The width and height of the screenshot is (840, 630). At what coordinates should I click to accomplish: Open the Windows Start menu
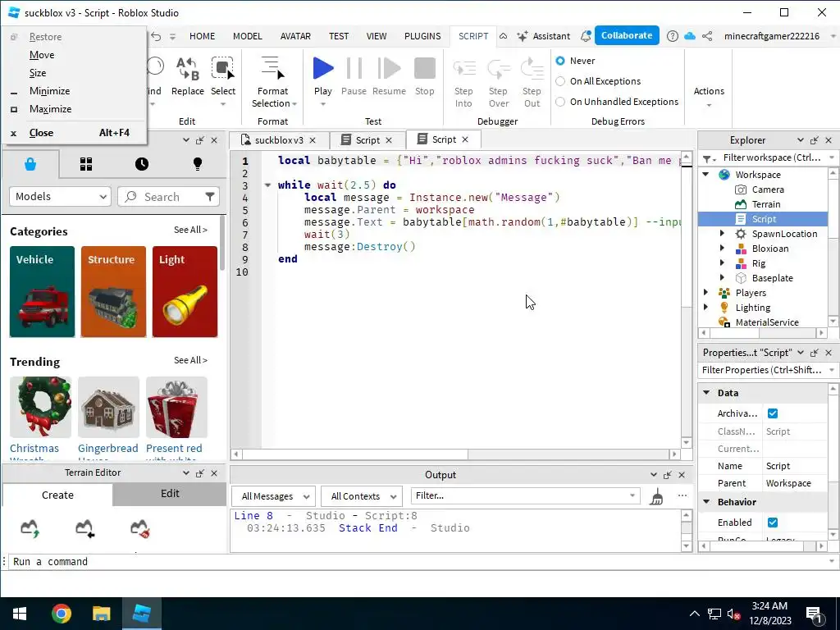click(20, 614)
